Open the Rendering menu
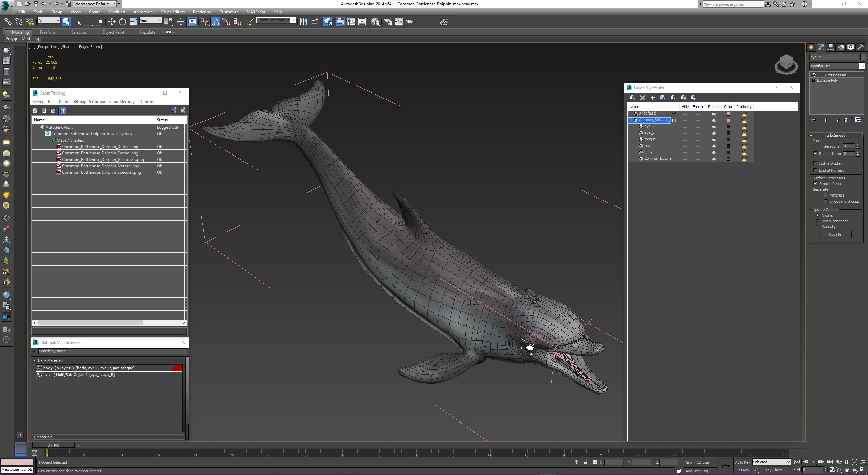 [x=202, y=12]
